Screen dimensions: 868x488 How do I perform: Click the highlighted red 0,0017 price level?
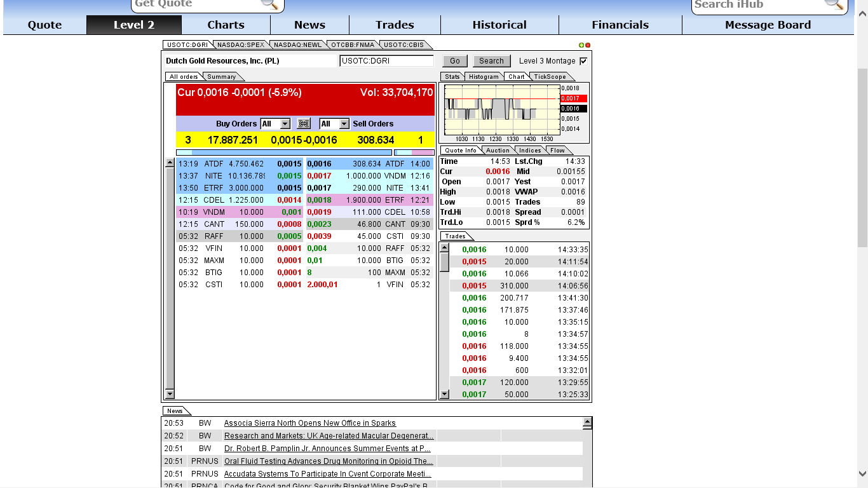tap(571, 98)
